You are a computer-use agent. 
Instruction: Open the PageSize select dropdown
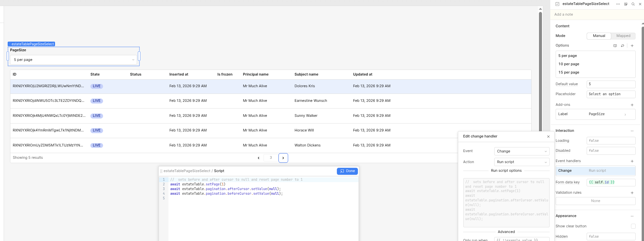tap(73, 60)
